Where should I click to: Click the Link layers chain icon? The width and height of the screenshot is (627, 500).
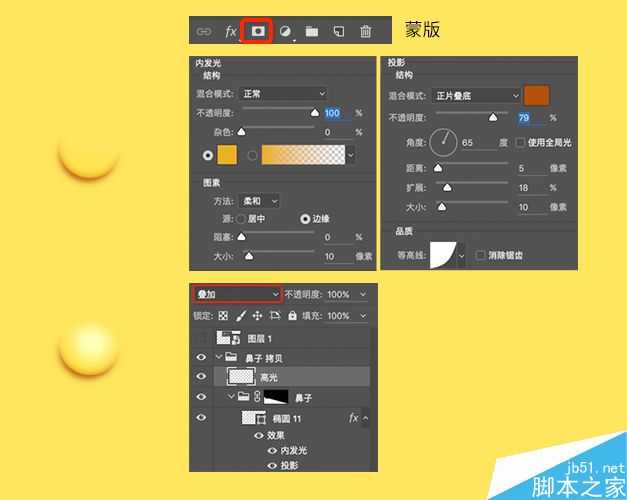204,31
